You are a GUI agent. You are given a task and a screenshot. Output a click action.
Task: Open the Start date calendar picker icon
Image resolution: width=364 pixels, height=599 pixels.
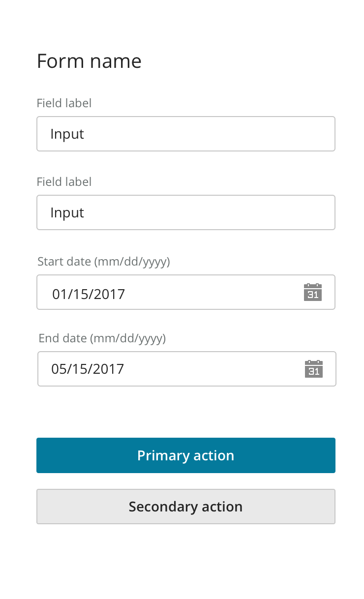pyautogui.click(x=313, y=292)
